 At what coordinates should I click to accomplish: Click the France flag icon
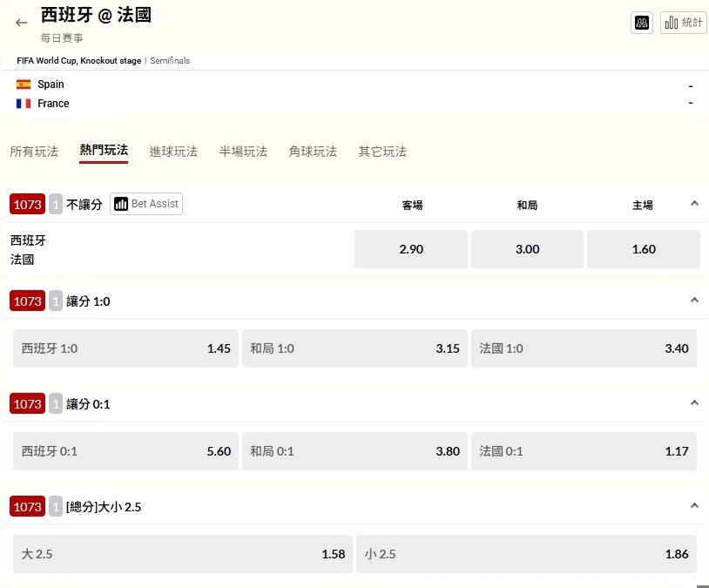coord(24,104)
